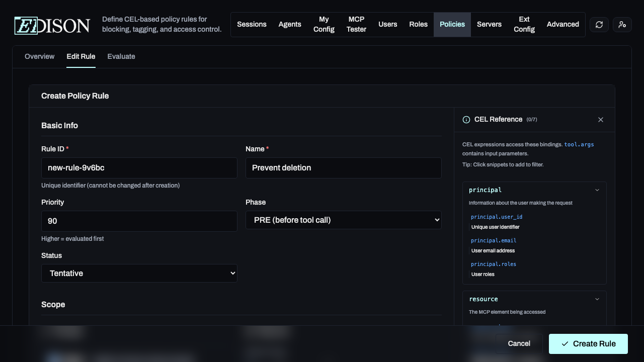Add the principal.user_id snippet to filter
The height and width of the screenshot is (362, 644).
497,217
